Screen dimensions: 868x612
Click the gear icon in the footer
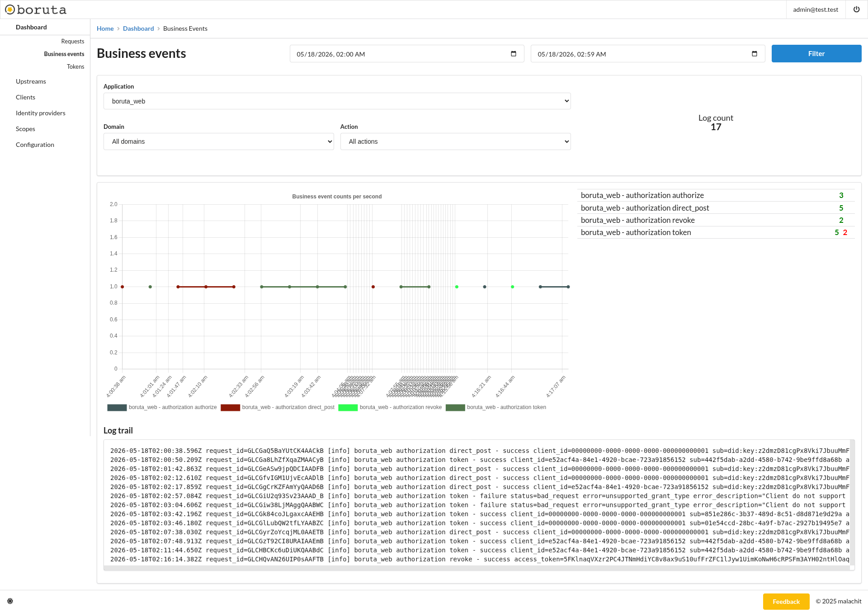pyautogui.click(x=10, y=601)
